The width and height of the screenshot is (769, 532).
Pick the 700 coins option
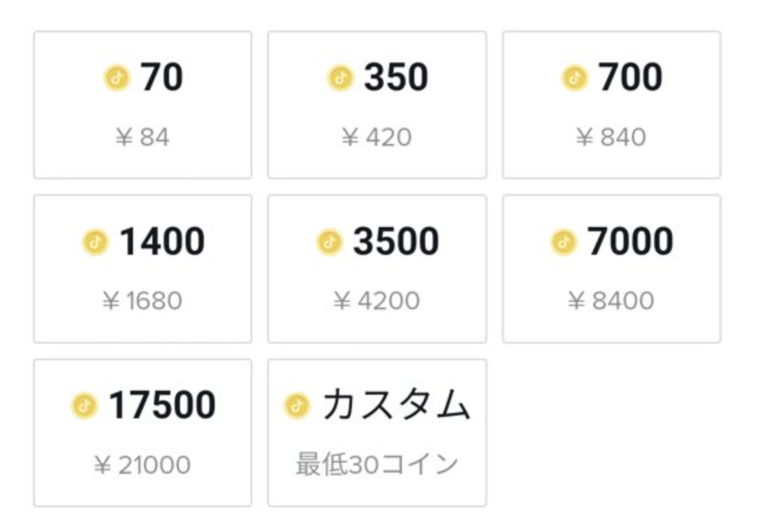coord(612,105)
